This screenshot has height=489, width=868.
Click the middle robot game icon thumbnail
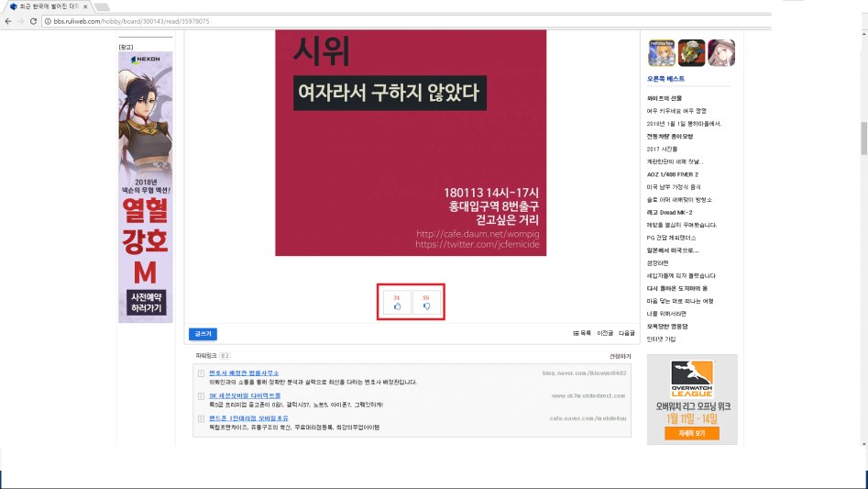(691, 53)
